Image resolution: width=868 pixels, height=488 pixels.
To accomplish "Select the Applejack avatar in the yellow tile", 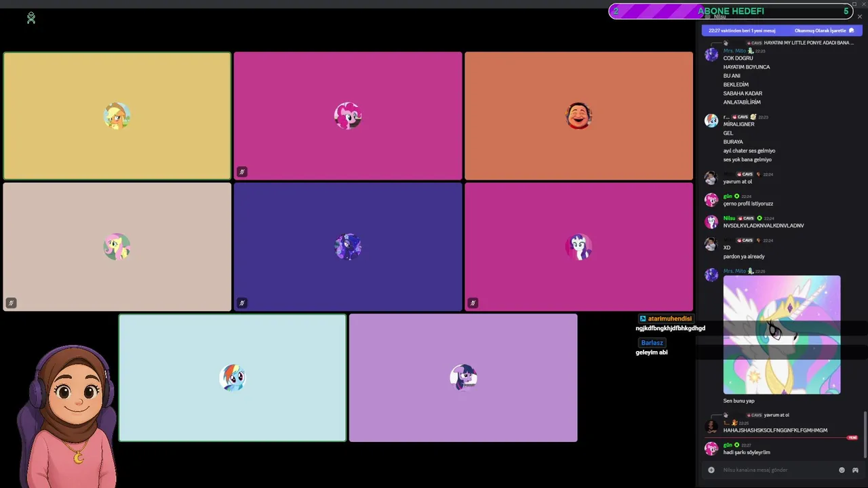I will tap(117, 116).
